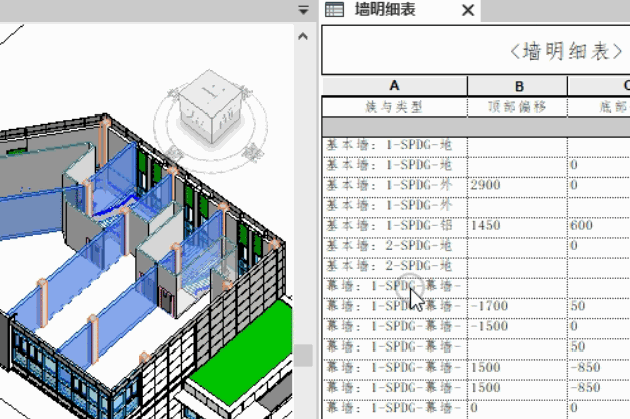Click the schedule icon on 墙明细表 tab

334,10
